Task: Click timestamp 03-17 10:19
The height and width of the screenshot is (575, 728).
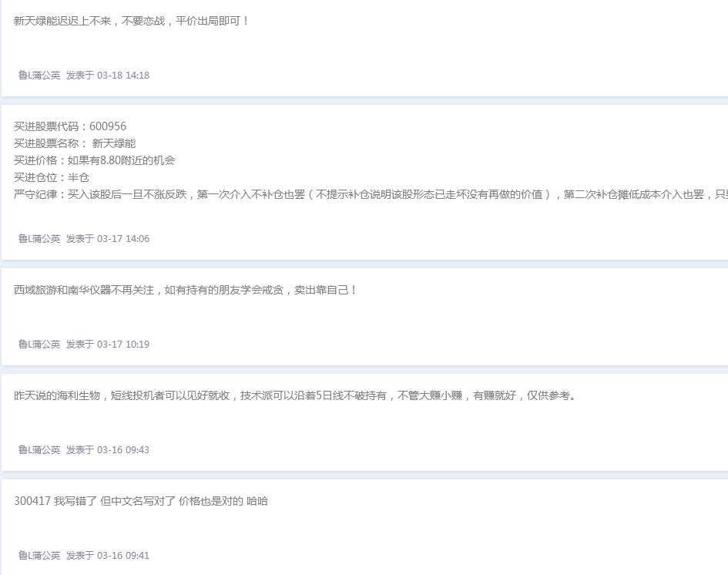Action: (x=123, y=345)
